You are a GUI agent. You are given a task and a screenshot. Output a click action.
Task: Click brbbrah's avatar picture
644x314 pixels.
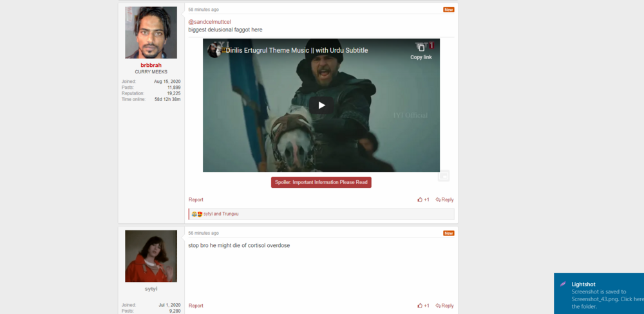(x=151, y=32)
